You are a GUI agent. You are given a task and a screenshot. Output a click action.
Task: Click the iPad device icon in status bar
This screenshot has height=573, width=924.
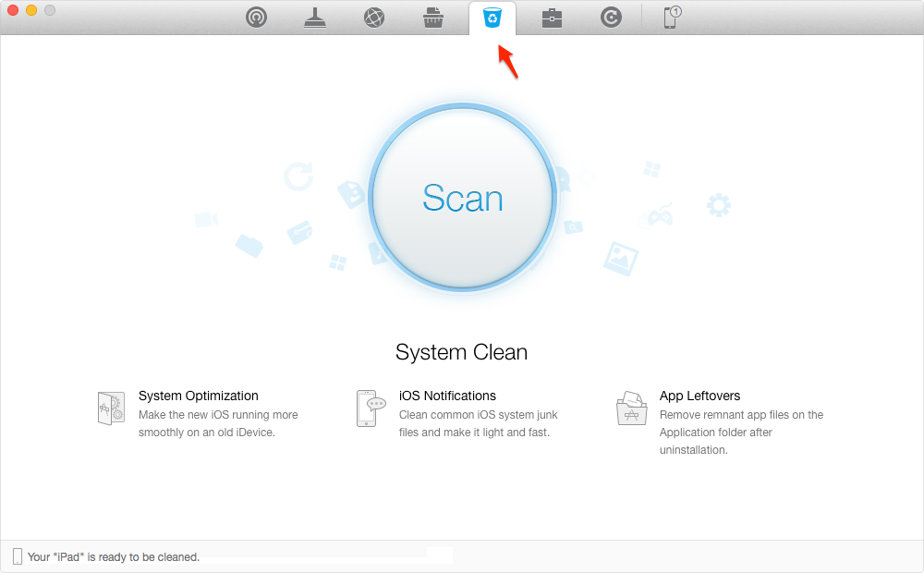pyautogui.click(x=18, y=556)
